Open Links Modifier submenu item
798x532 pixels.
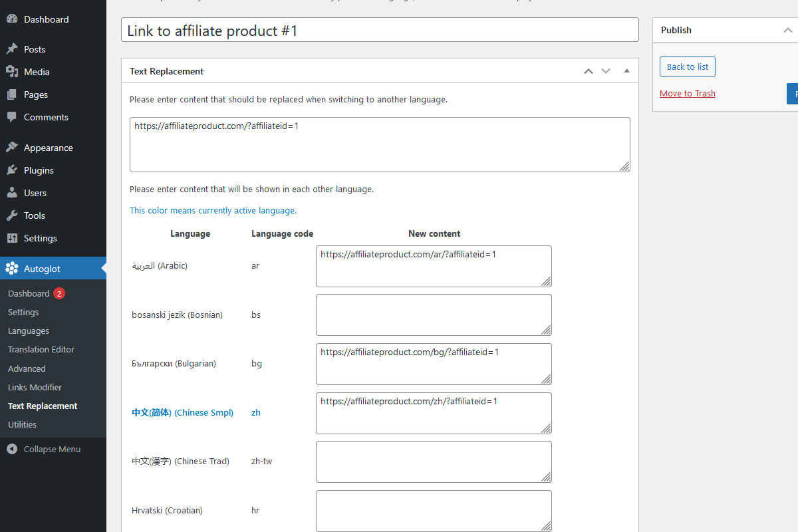point(35,387)
